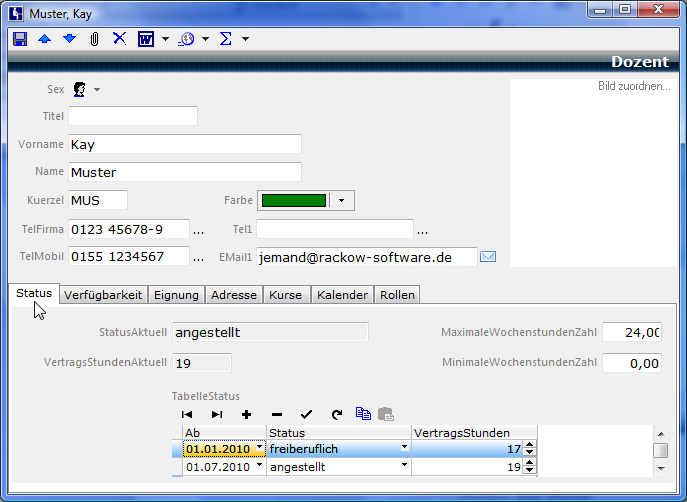Expand the Farbe color dropdown
Screen dimensions: 687x502
click(x=341, y=201)
